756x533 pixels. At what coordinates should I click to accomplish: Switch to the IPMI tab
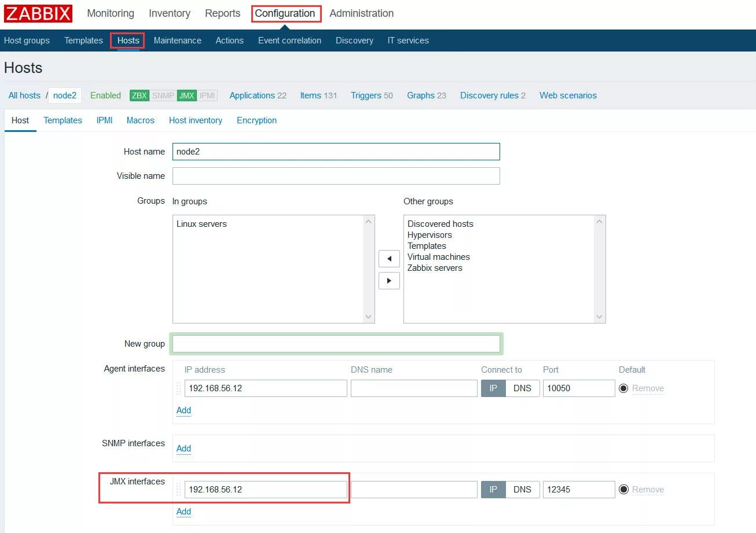point(104,120)
